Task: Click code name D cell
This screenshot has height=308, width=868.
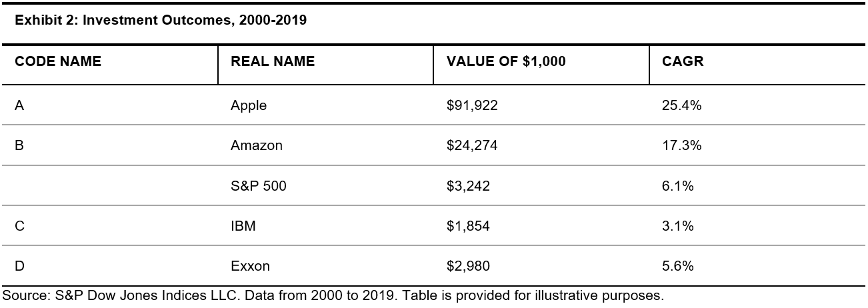Action: click(x=20, y=266)
